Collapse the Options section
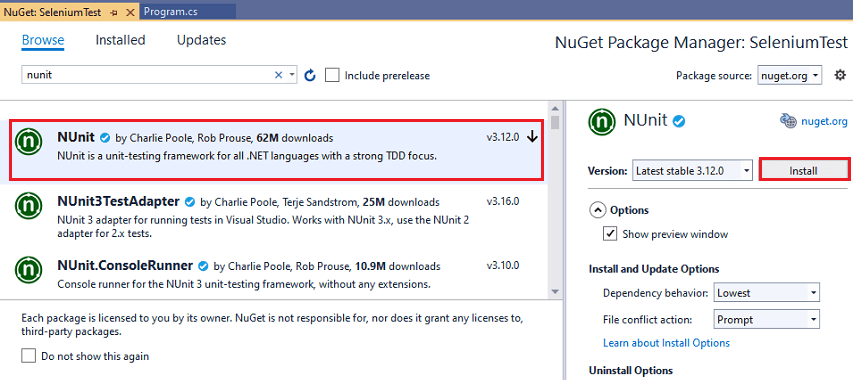 tap(598, 210)
